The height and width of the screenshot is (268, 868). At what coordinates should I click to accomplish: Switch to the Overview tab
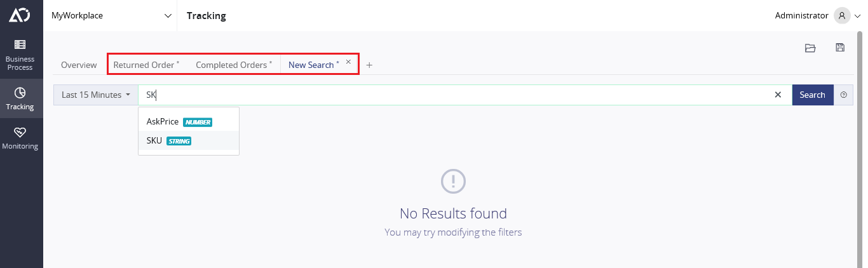tap(79, 65)
